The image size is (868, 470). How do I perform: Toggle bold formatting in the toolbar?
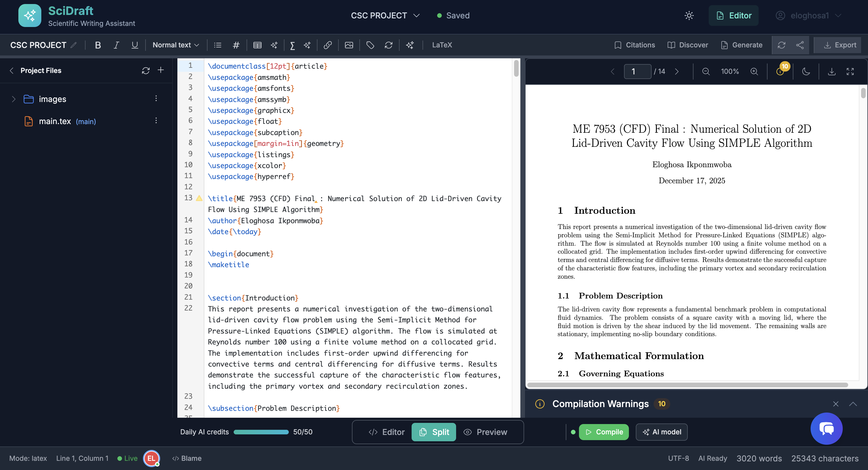(x=98, y=45)
